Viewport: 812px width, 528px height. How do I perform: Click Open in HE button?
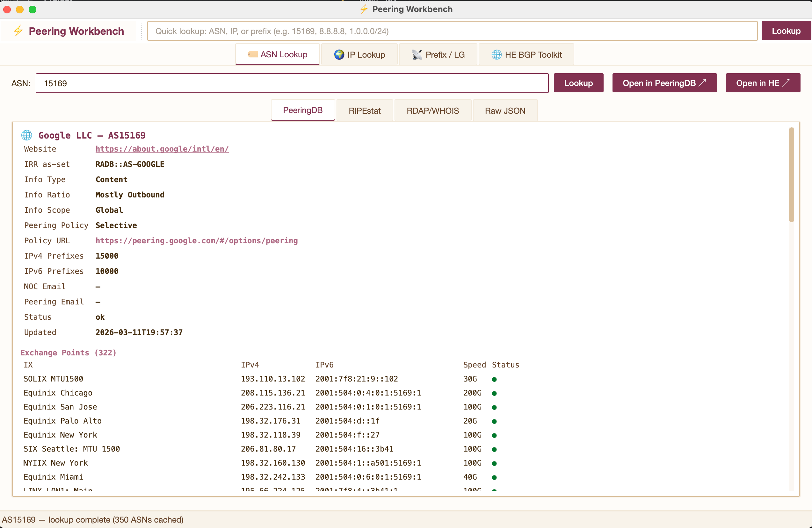pyautogui.click(x=763, y=83)
